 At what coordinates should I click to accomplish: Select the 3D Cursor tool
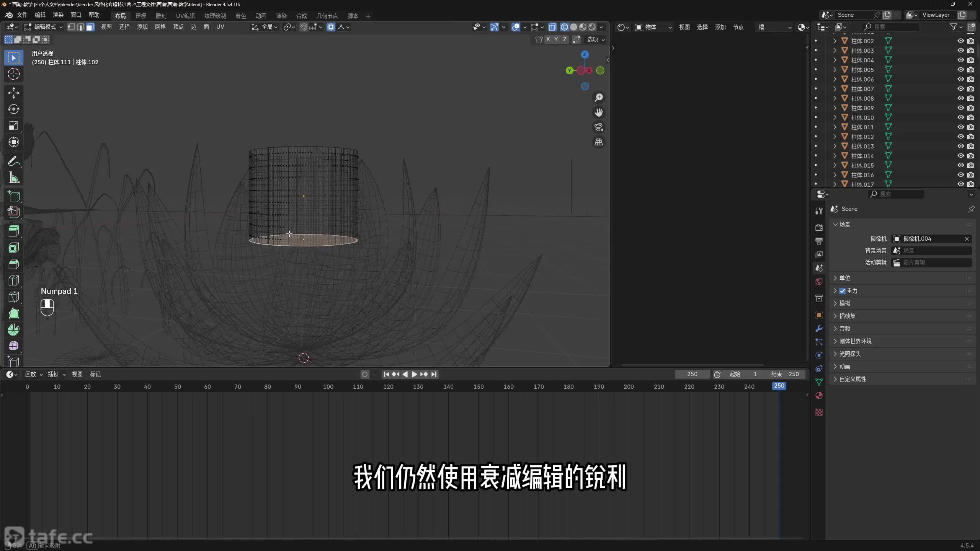14,74
